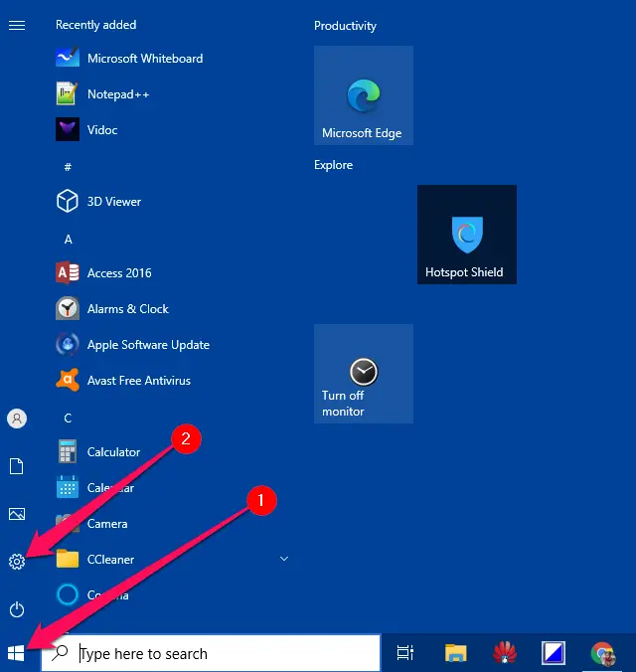Viewport: 636px width, 672px height.
Task: Click the Turn off monitor tile
Action: pyautogui.click(x=364, y=374)
